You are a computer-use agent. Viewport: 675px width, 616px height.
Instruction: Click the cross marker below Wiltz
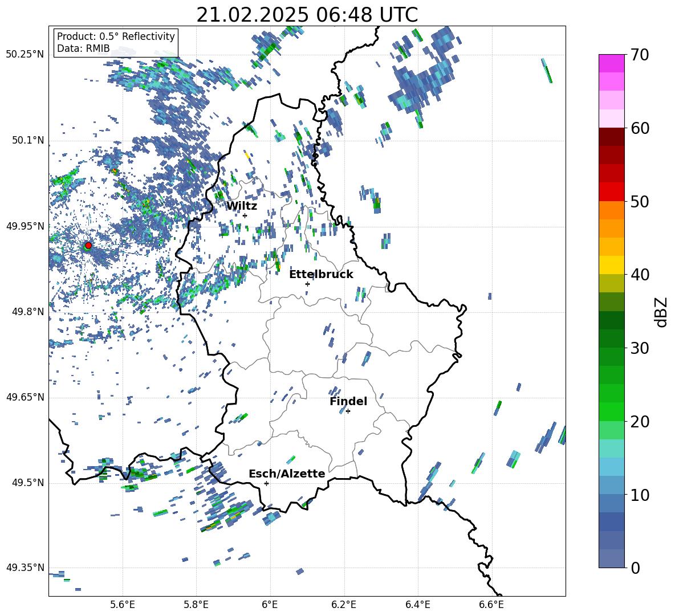click(245, 215)
